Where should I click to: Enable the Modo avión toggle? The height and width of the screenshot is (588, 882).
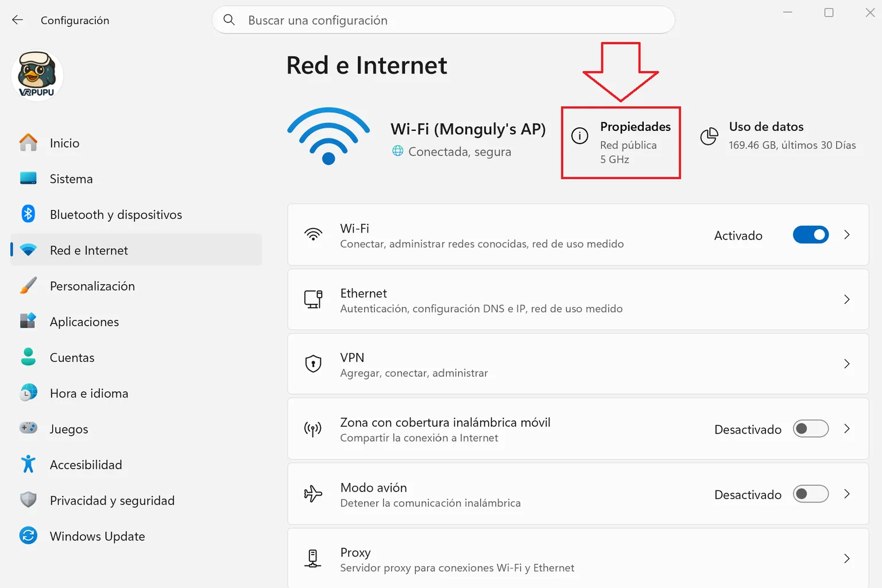pyautogui.click(x=811, y=494)
